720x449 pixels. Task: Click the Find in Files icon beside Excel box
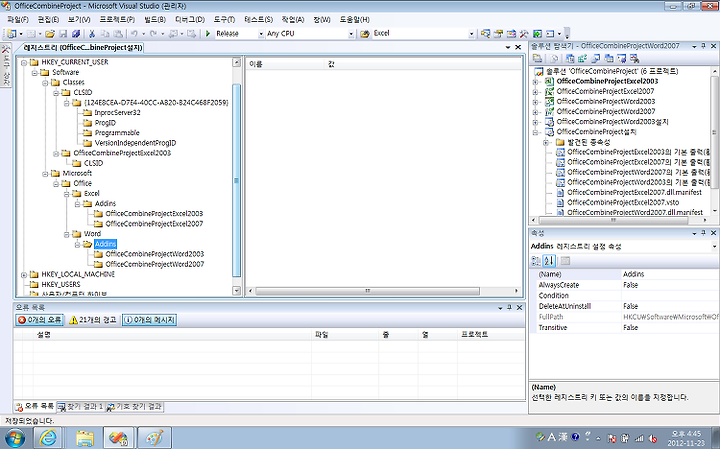[365, 34]
